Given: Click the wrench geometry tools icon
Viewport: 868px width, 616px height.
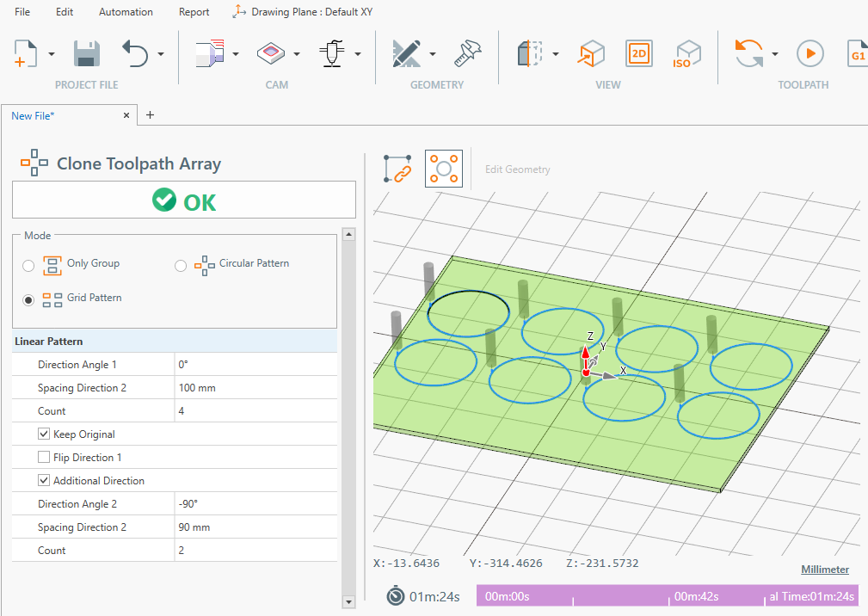Looking at the screenshot, I should pyautogui.click(x=467, y=54).
